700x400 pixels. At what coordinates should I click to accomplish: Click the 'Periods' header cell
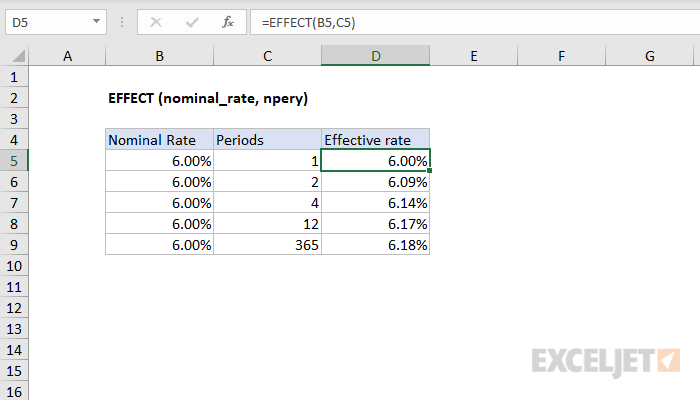click(x=267, y=140)
